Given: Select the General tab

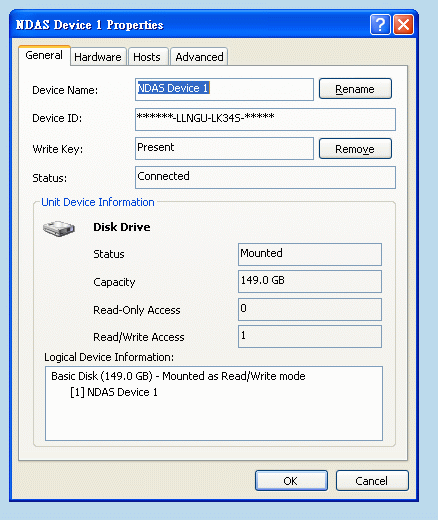Looking at the screenshot, I should 44,55.
